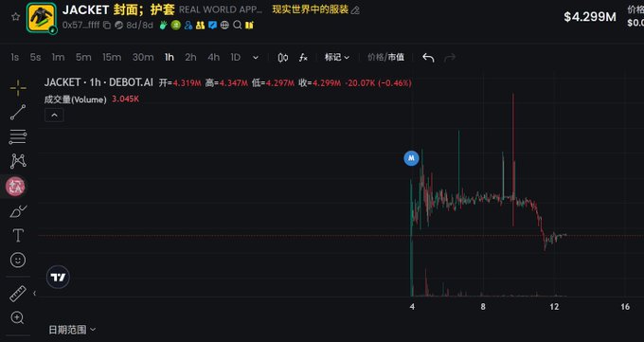Image resolution: width=644 pixels, height=342 pixels.
Task: Click the $4.299M market cap value
Action: click(x=590, y=17)
